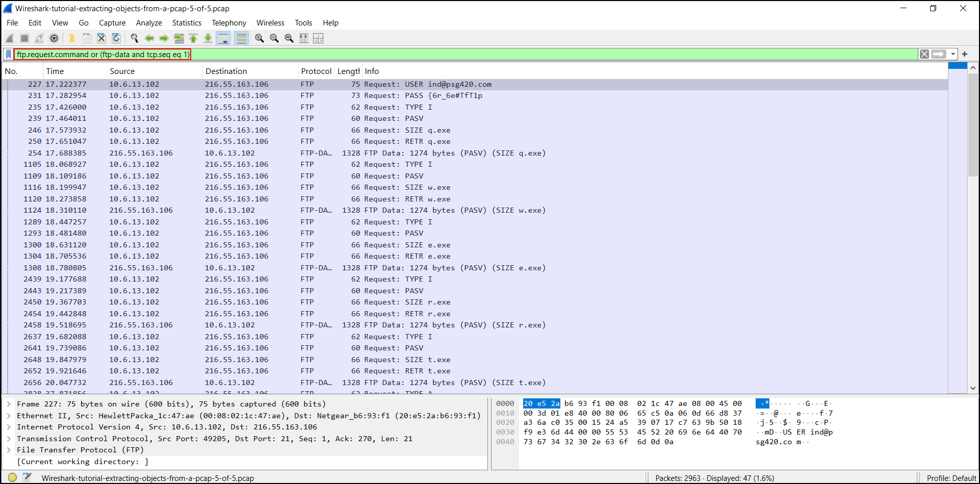The height and width of the screenshot is (484, 980).
Task: Jump to the first packet icon
Action: pyautogui.click(x=193, y=38)
